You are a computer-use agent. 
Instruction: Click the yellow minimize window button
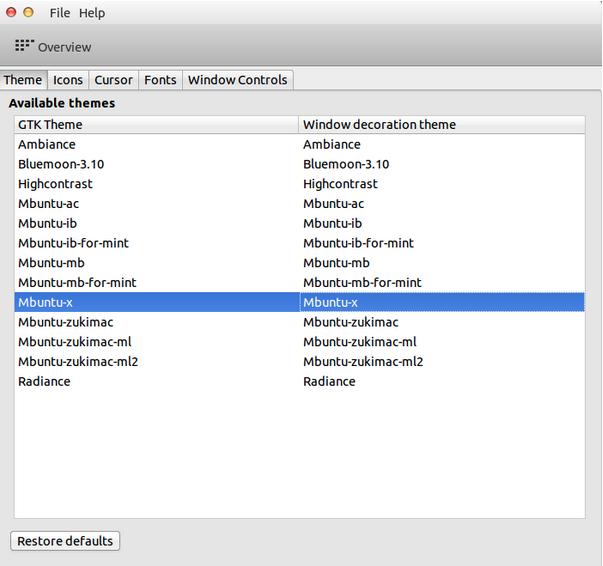coord(28,12)
